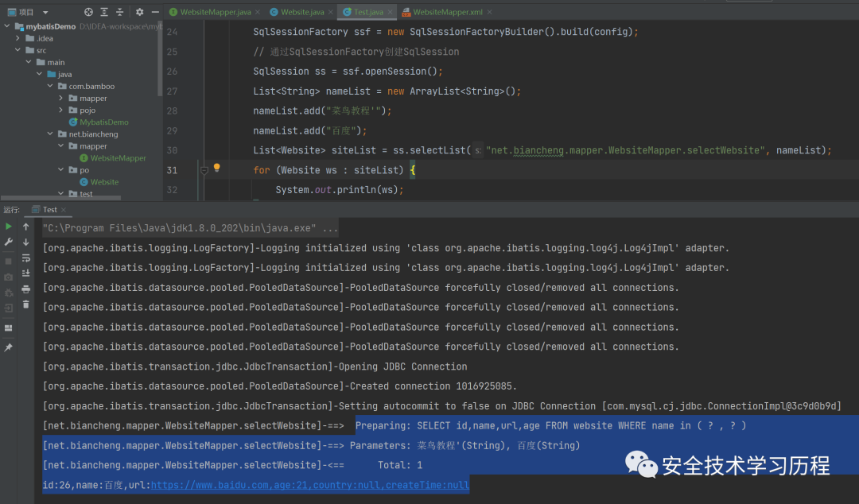Click the print console output icon

25,289
